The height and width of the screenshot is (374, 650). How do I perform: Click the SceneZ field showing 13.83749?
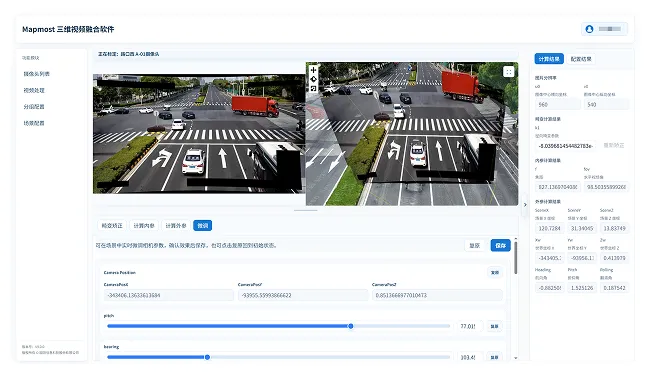click(x=614, y=228)
